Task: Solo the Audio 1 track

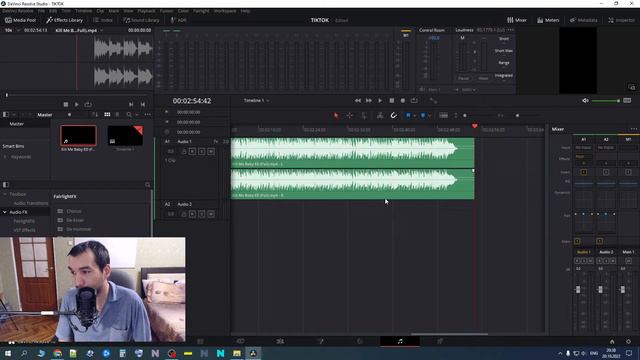Action: pos(202,151)
